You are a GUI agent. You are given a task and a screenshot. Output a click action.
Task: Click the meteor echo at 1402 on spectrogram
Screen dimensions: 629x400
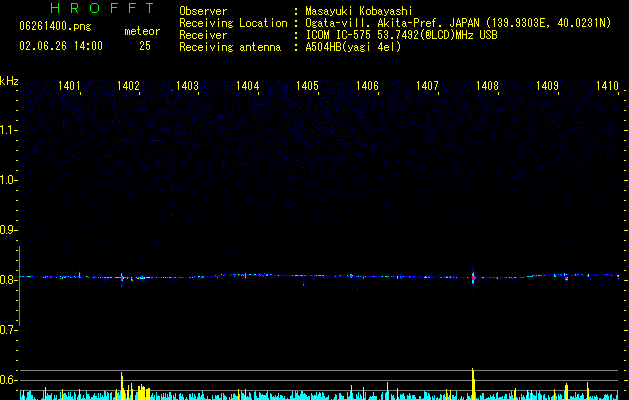click(x=122, y=277)
